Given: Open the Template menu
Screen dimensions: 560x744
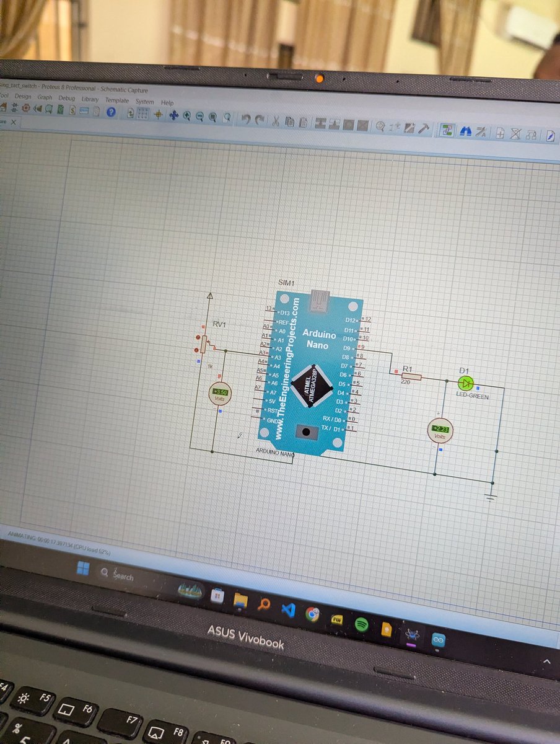Looking at the screenshot, I should tap(117, 100).
